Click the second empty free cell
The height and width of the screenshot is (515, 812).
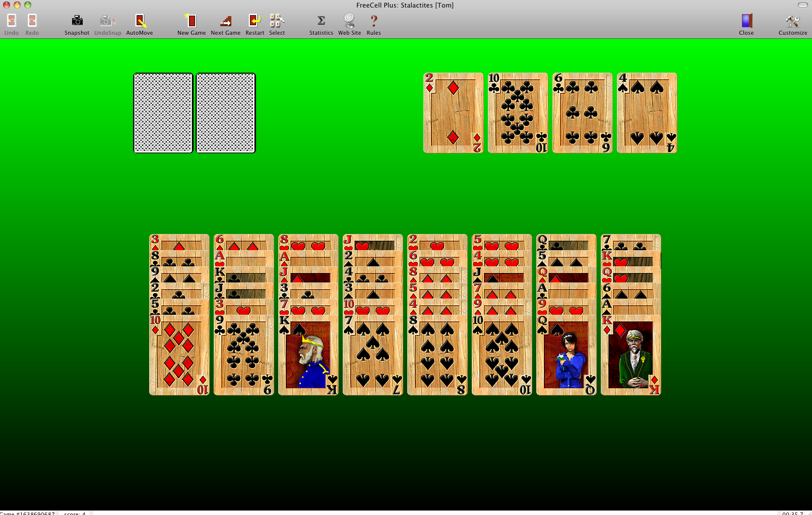[x=225, y=113]
